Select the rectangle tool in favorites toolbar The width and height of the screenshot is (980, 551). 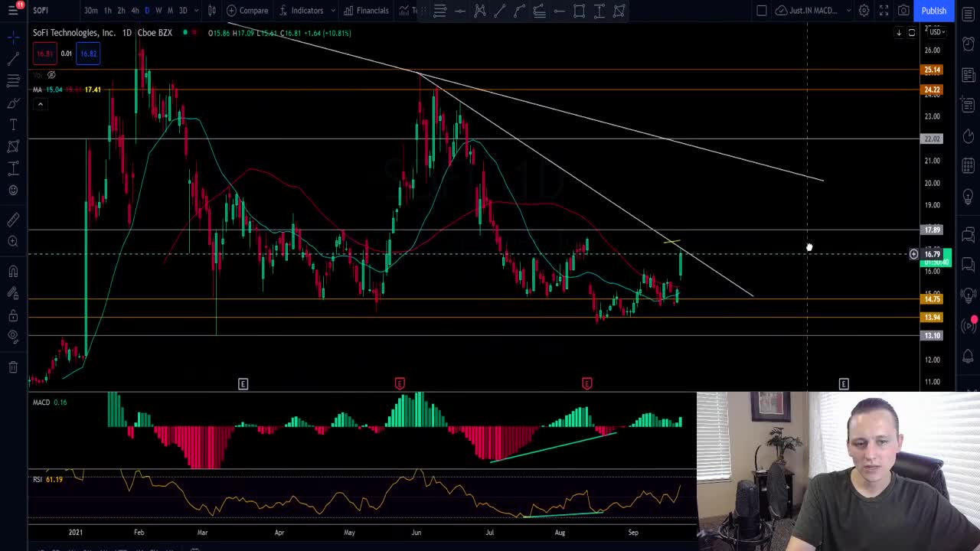tap(580, 11)
